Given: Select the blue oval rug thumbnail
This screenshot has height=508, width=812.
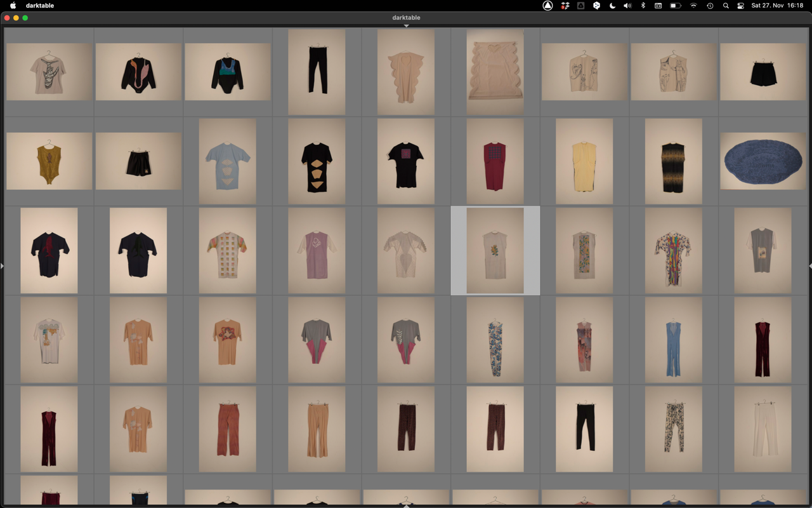Looking at the screenshot, I should 763,161.
